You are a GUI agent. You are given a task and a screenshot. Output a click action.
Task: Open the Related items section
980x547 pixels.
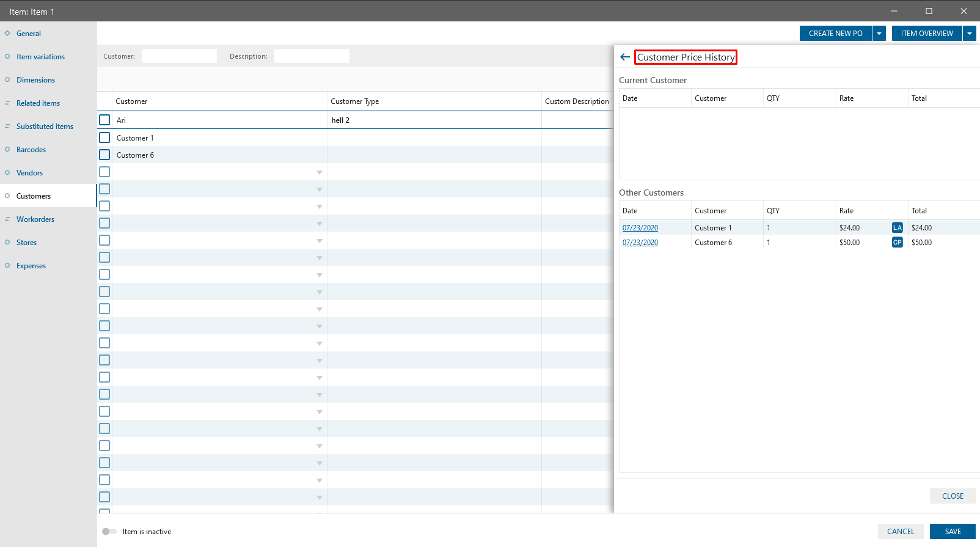[x=38, y=103]
